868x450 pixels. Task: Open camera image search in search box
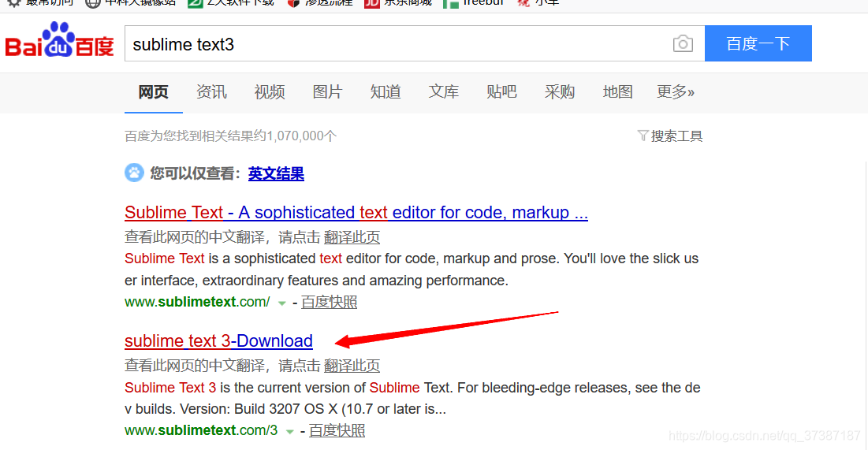tap(683, 43)
